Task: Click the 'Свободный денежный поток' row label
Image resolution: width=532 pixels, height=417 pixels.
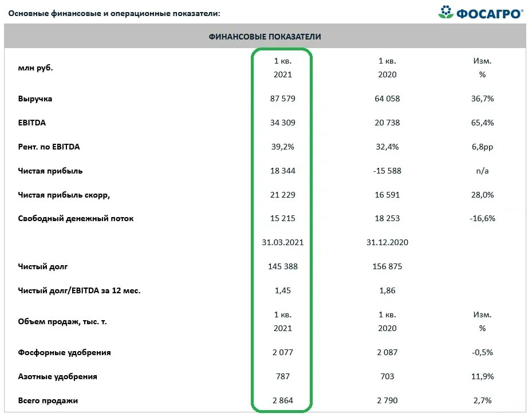Action: 76,218
